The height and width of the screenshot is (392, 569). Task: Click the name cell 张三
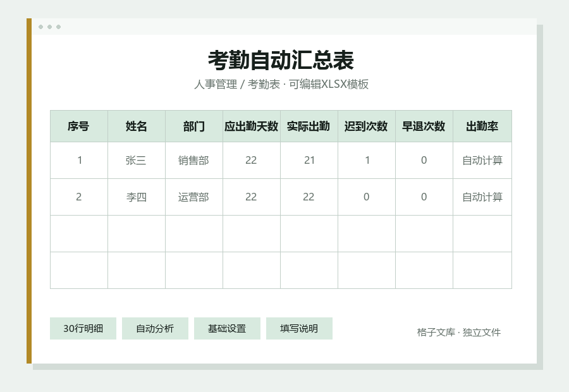(137, 161)
